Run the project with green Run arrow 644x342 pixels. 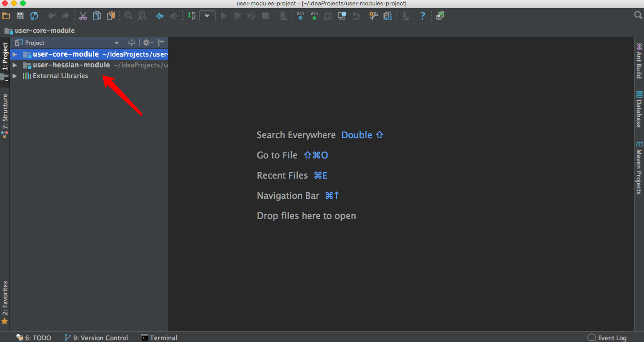click(223, 16)
